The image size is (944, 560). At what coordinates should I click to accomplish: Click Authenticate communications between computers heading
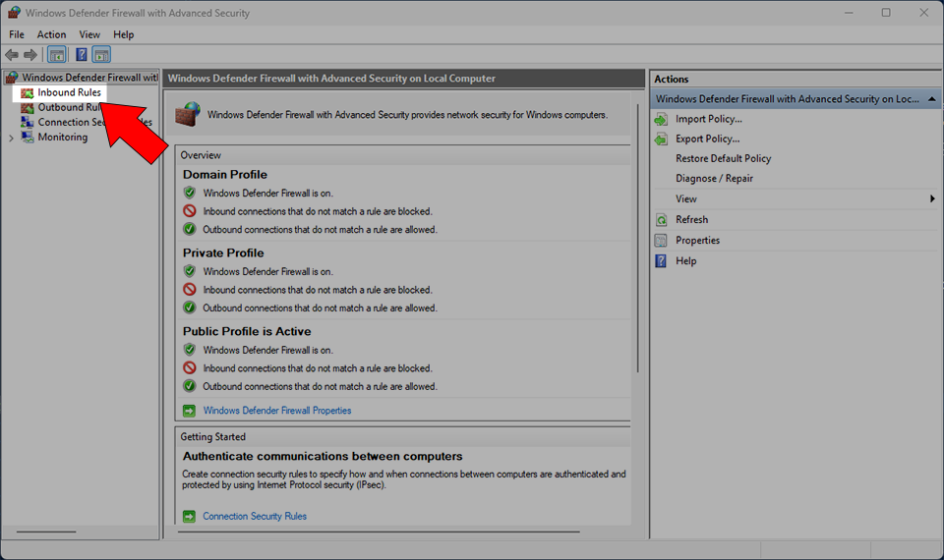(323, 456)
